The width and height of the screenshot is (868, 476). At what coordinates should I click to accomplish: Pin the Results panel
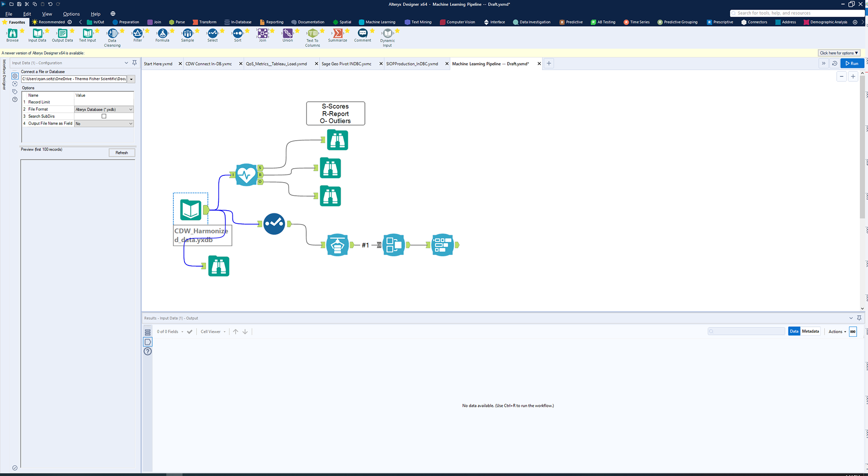[x=859, y=318]
